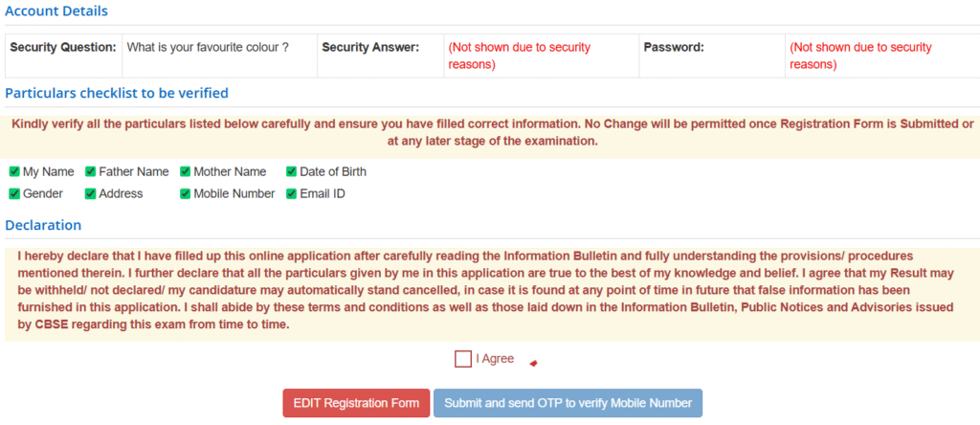This screenshot has width=980, height=425.
Task: Click the Account Details heading
Action: tap(56, 11)
